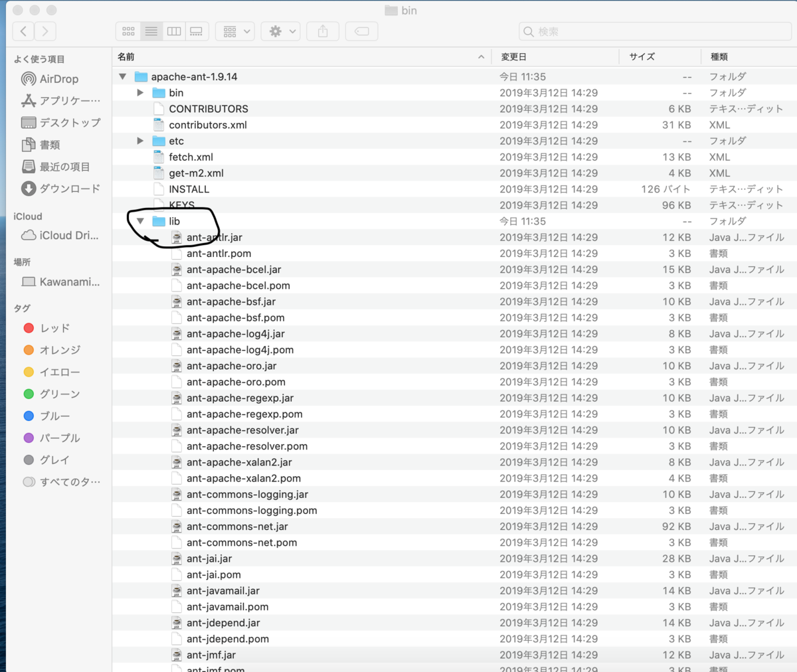Switch to list view
Screen dimensions: 797x672
click(151, 31)
